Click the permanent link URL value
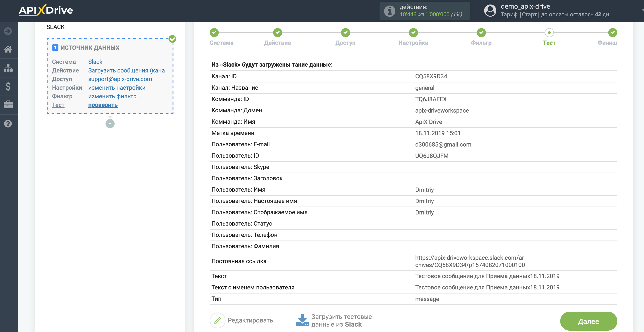The height and width of the screenshot is (332, 644). [x=470, y=261]
